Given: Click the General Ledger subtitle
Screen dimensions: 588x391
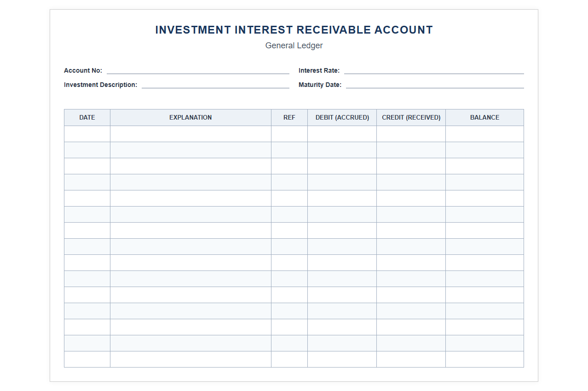Looking at the screenshot, I should [x=294, y=46].
